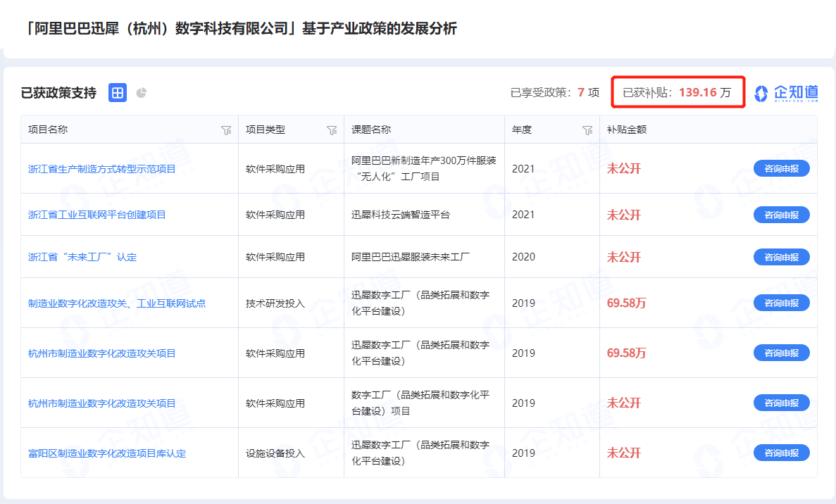Select the 已获补贴: 139.16 万 total
Screen dimensions: 836x504
click(677, 93)
